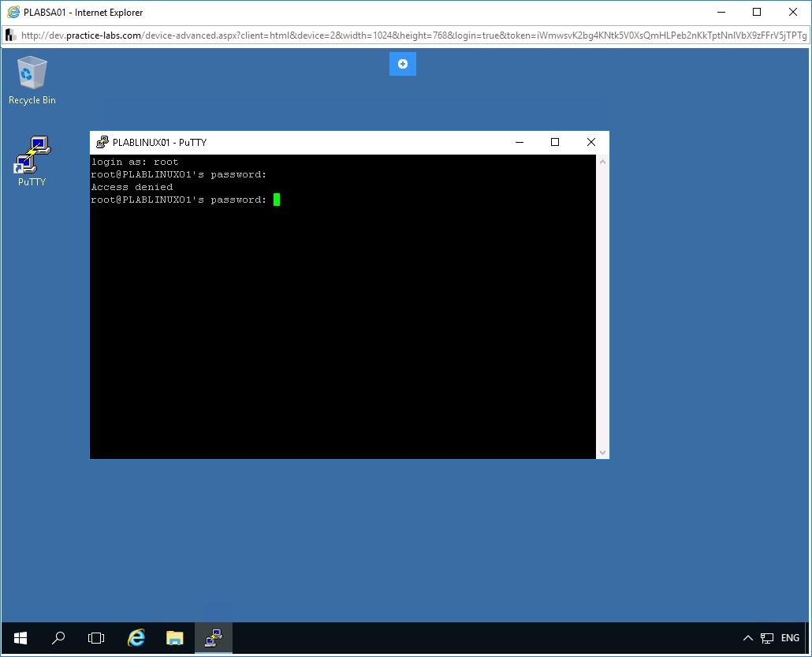812x657 pixels.
Task: Click the network icon in system tray
Action: (x=767, y=638)
